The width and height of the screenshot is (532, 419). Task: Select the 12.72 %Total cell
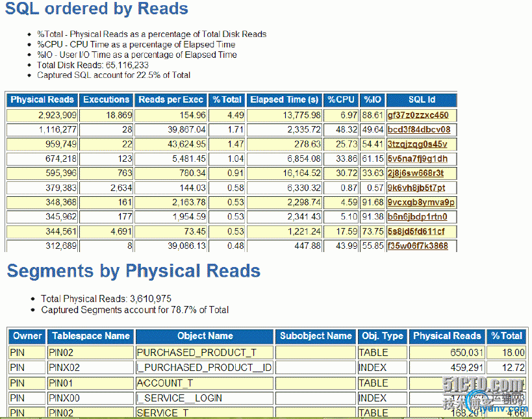[x=507, y=368]
